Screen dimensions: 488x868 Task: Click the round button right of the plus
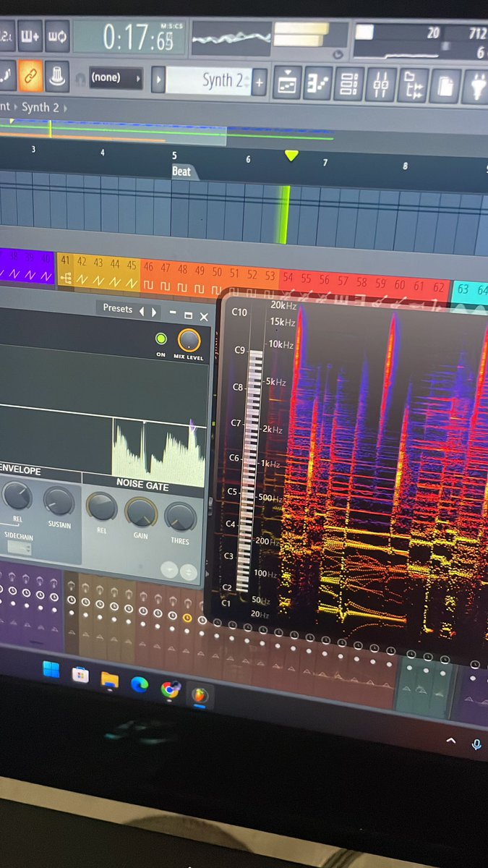[x=188, y=571]
